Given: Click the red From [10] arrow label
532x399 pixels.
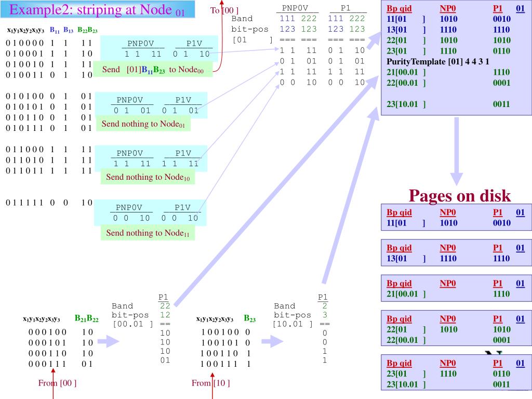Looking at the screenshot, I should [211, 383].
